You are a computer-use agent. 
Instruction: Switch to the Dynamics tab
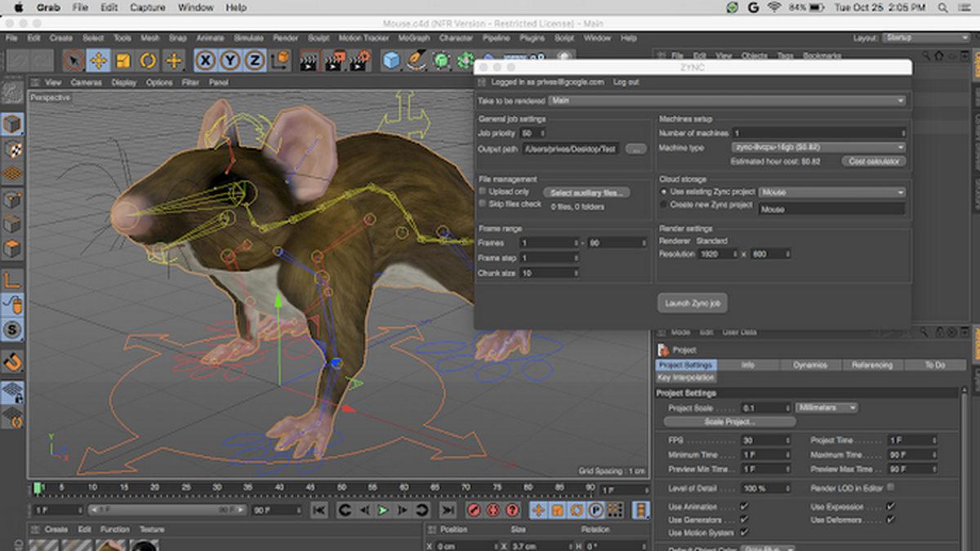point(809,365)
